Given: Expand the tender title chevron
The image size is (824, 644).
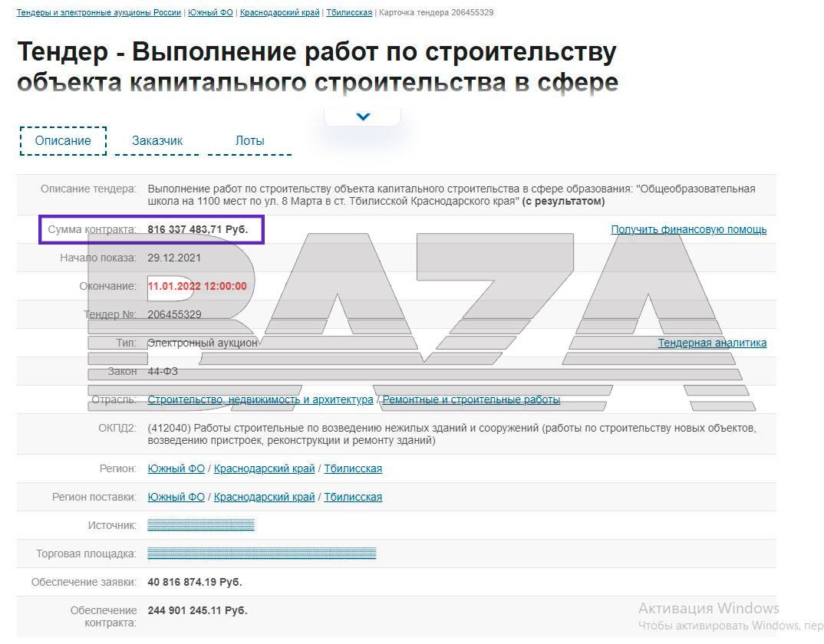Looking at the screenshot, I should [363, 117].
